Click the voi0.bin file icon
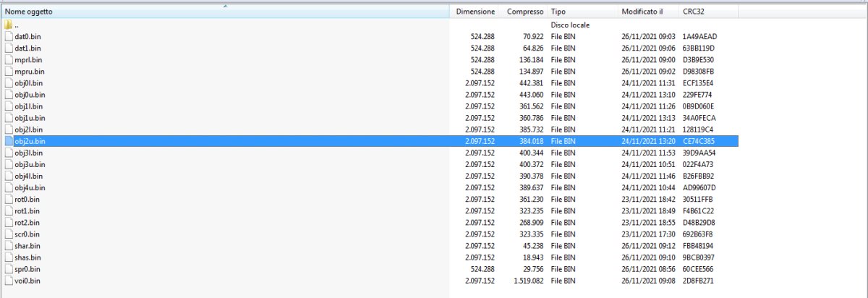 [8, 280]
